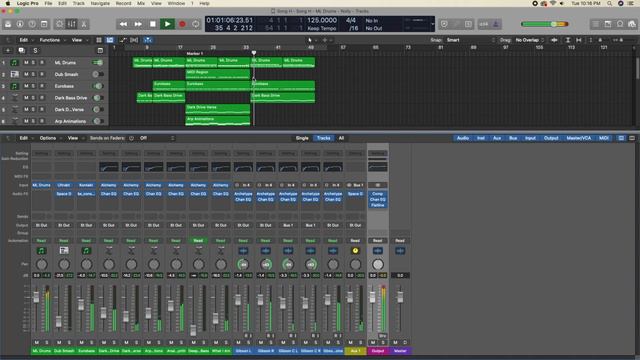Add a new track with plus button
The image size is (640, 360).
coord(8,50)
